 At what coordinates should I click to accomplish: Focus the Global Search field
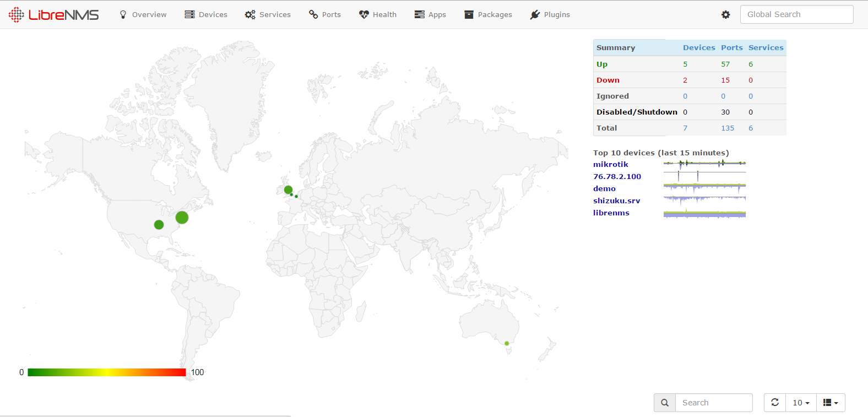coord(796,14)
